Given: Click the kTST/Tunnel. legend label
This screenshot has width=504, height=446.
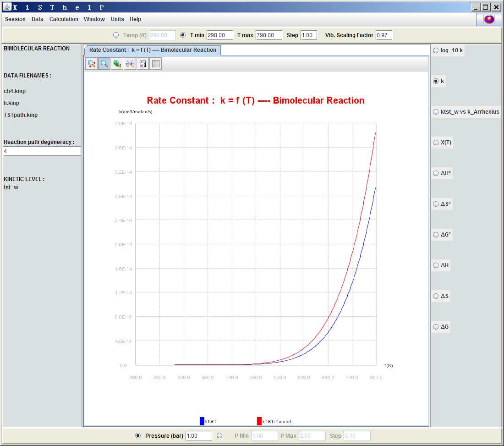Looking at the screenshot, I should [x=277, y=422].
